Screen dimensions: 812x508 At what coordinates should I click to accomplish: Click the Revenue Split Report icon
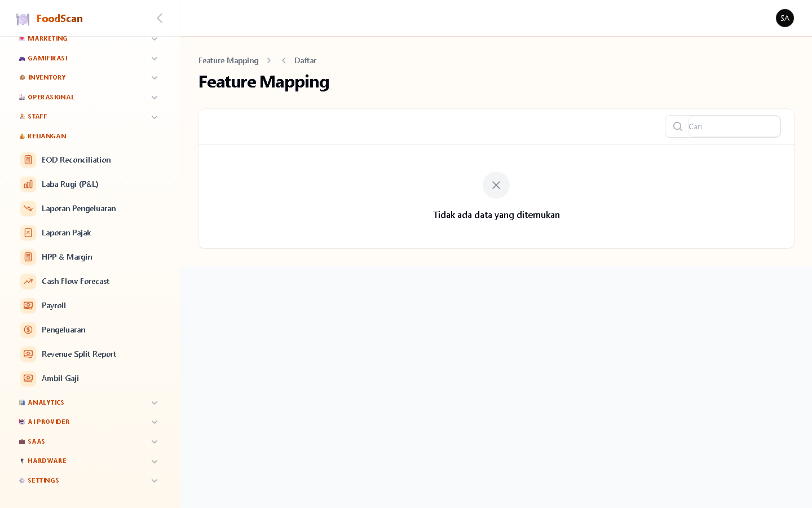pyautogui.click(x=28, y=354)
